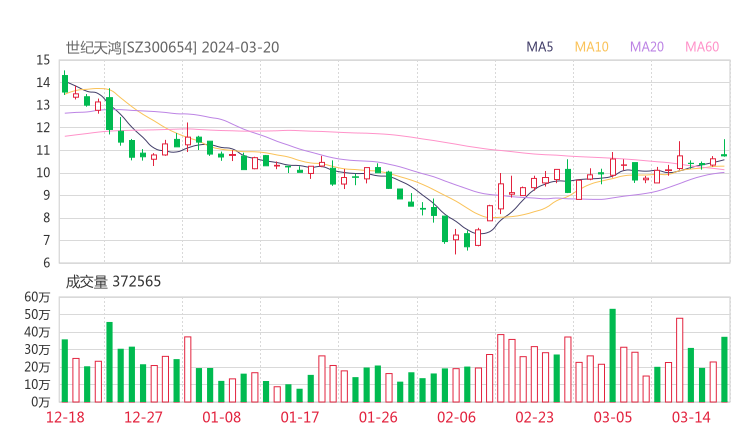The image size is (740, 440).
Task: Click the 03-05 date label
Action: click(x=613, y=417)
